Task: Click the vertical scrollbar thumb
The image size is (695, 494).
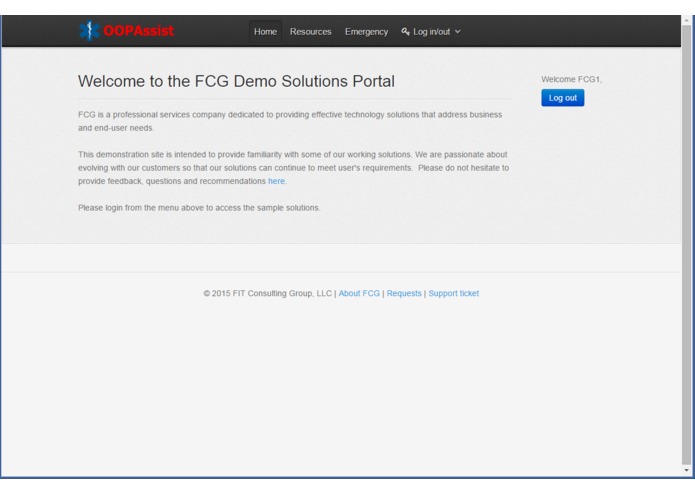Action: (x=687, y=245)
